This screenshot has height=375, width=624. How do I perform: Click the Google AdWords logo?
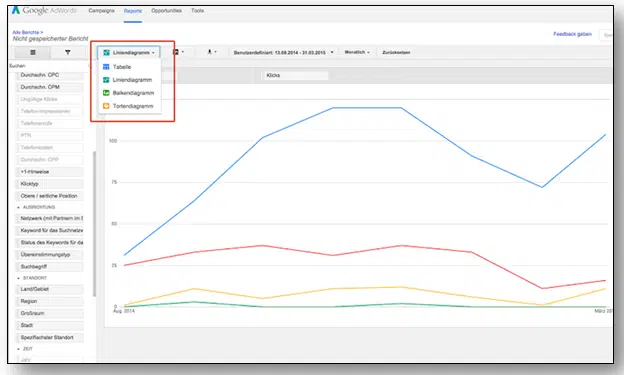pyautogui.click(x=44, y=10)
